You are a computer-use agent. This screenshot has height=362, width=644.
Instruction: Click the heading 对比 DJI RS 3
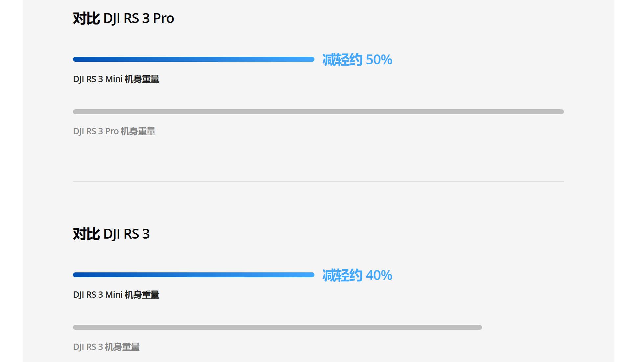111,234
